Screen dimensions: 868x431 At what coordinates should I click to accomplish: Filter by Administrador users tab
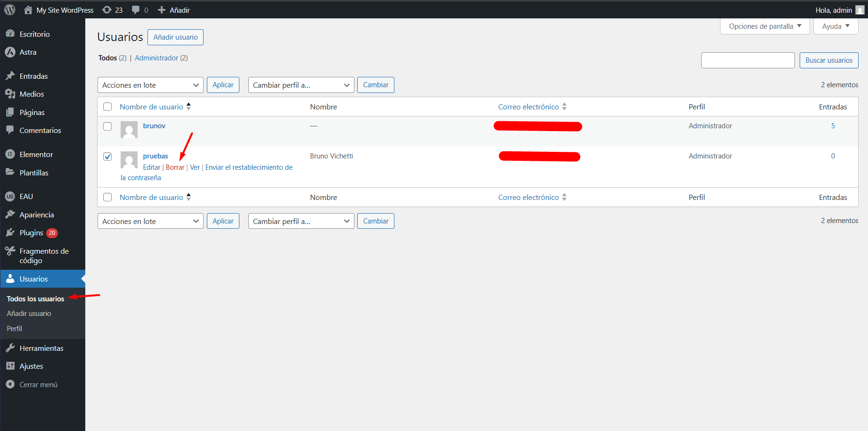click(x=156, y=58)
